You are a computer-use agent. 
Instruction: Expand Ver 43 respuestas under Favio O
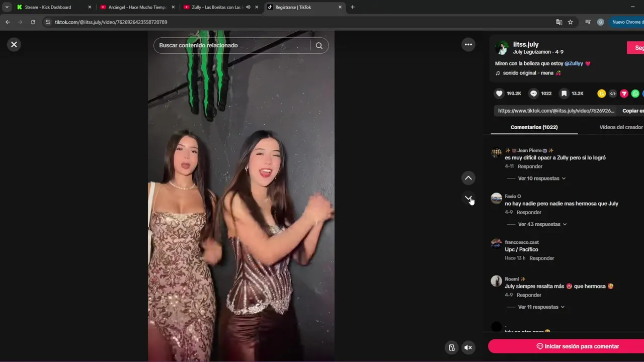coord(542,224)
